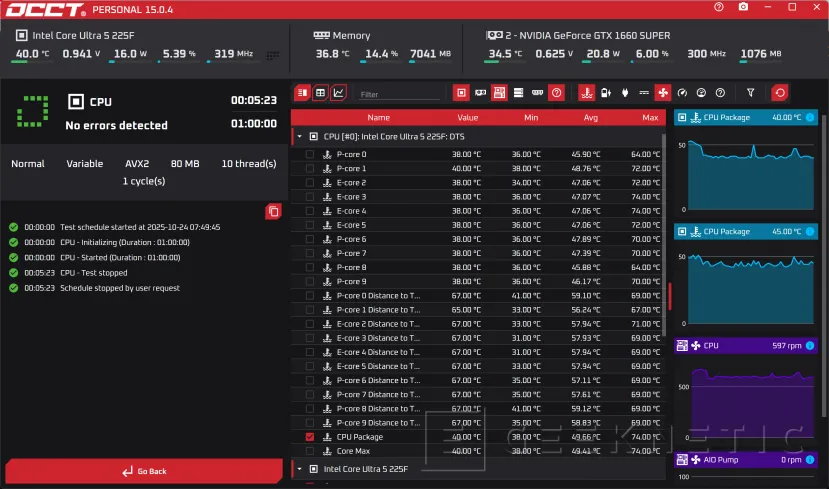Click the red reset statistics icon
The width and height of the screenshot is (829, 489).
pyautogui.click(x=780, y=93)
